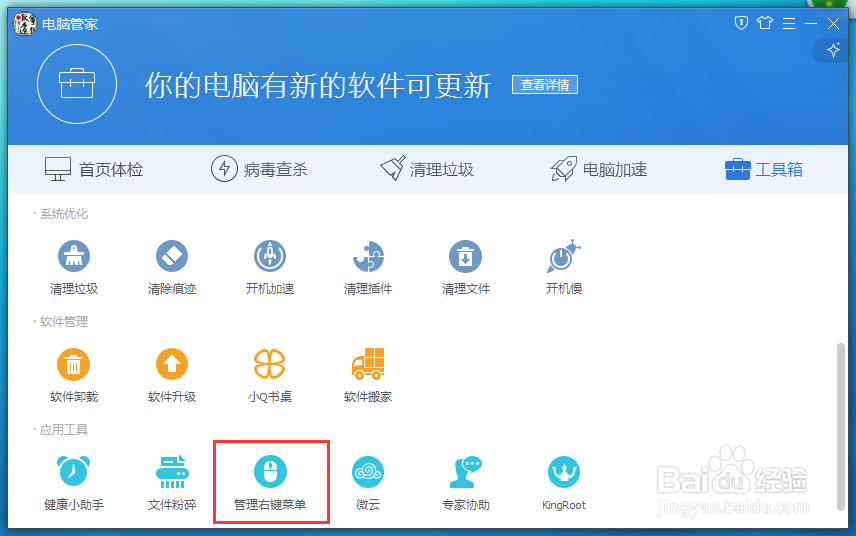Open the 专家协助 support tool
This screenshot has width=856, height=536.
466,472
